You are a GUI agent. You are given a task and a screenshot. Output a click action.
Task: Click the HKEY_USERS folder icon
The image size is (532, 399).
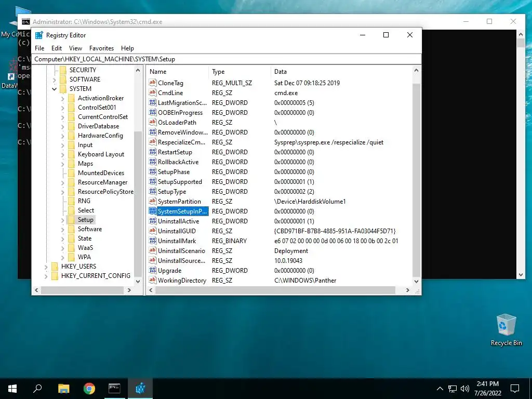pyautogui.click(x=55, y=267)
